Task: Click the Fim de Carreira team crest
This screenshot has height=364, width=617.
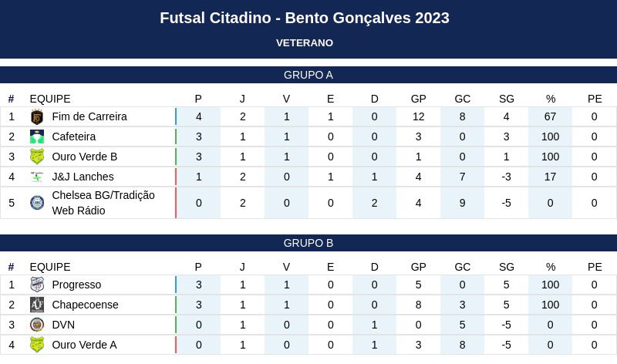Action: click(x=37, y=117)
